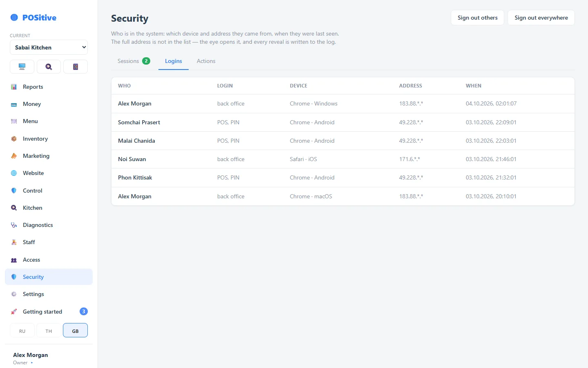The image size is (588, 368).
Task: Click the POSitive logo
Action: pyautogui.click(x=33, y=18)
